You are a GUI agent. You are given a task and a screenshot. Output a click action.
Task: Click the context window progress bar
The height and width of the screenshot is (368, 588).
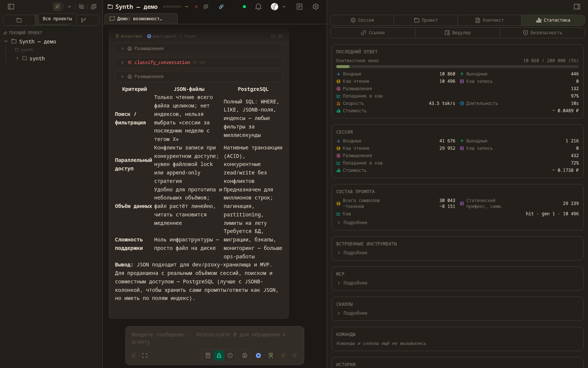pyautogui.click(x=458, y=67)
